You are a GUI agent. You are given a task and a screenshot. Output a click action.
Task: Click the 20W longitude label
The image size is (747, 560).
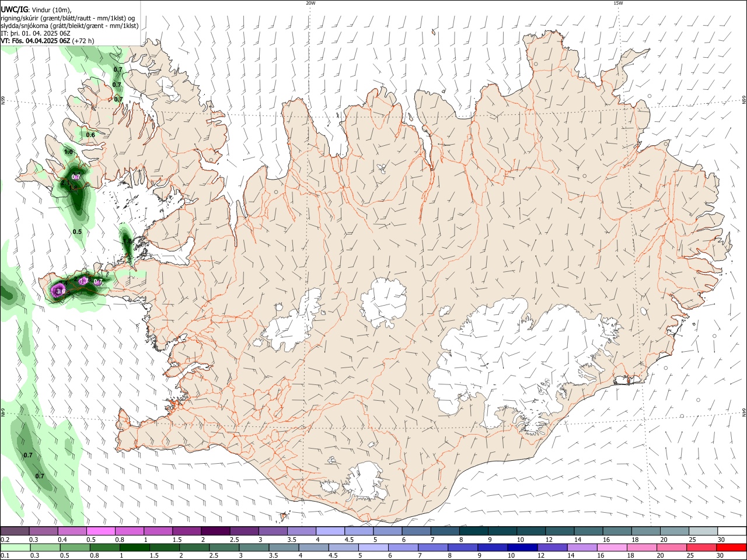(x=310, y=3)
